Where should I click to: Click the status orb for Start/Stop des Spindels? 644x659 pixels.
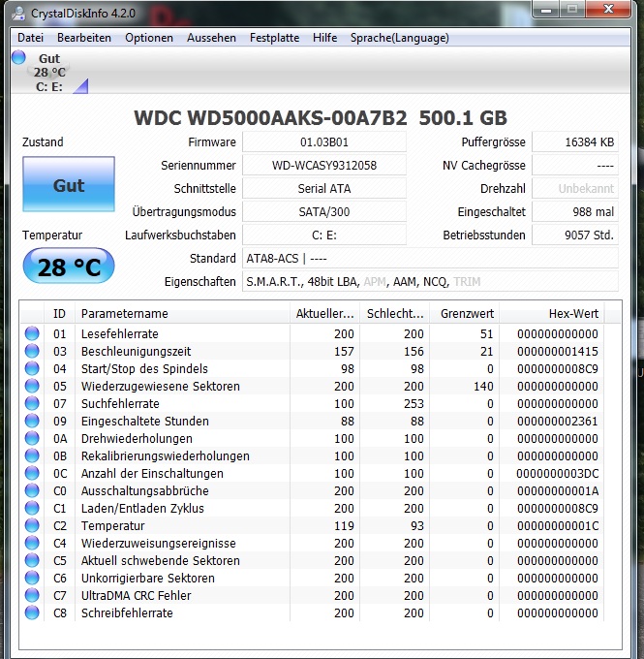pyautogui.click(x=32, y=368)
